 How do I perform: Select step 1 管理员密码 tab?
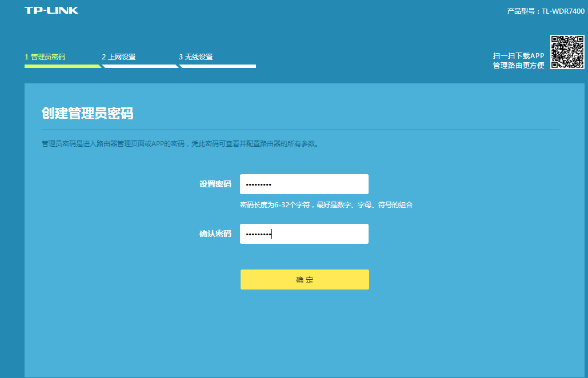click(45, 57)
